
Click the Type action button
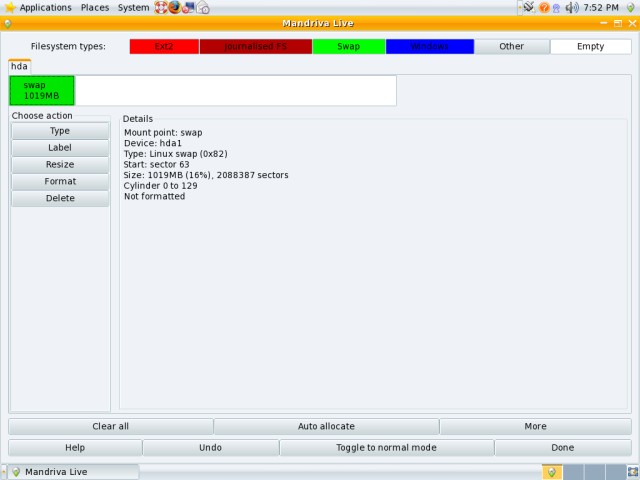pos(60,131)
